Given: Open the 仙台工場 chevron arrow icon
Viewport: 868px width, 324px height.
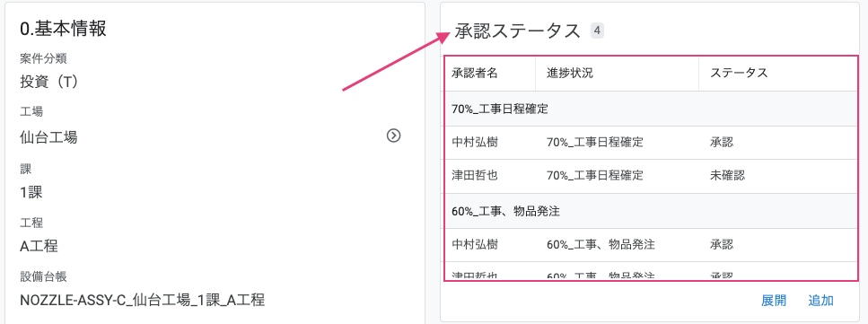Looking at the screenshot, I should pyautogui.click(x=393, y=136).
